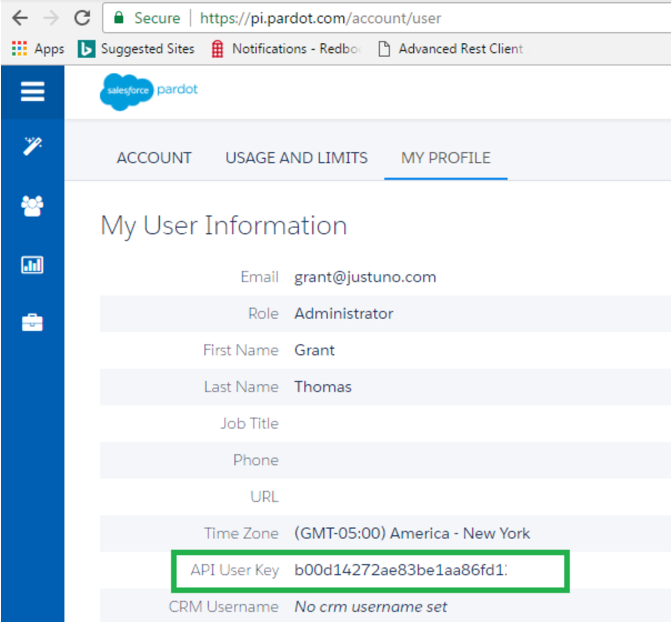Click the Salesforce Pardot logo
672x623 pixels.
click(149, 91)
